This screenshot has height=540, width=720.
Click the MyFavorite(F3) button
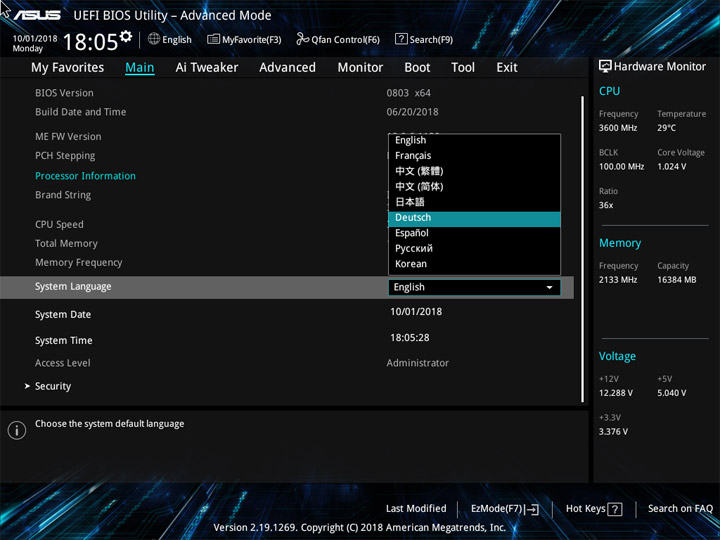pyautogui.click(x=244, y=39)
